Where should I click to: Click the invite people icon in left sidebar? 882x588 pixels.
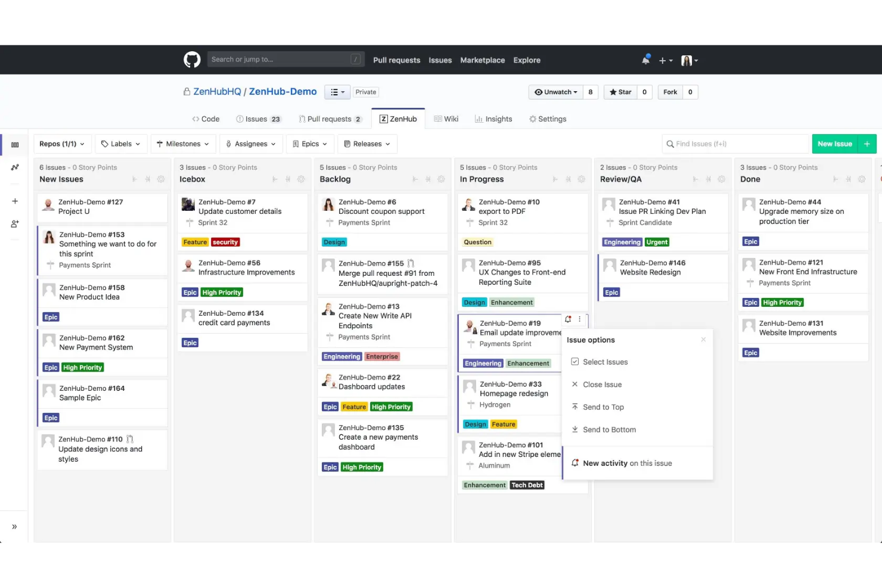click(x=15, y=224)
